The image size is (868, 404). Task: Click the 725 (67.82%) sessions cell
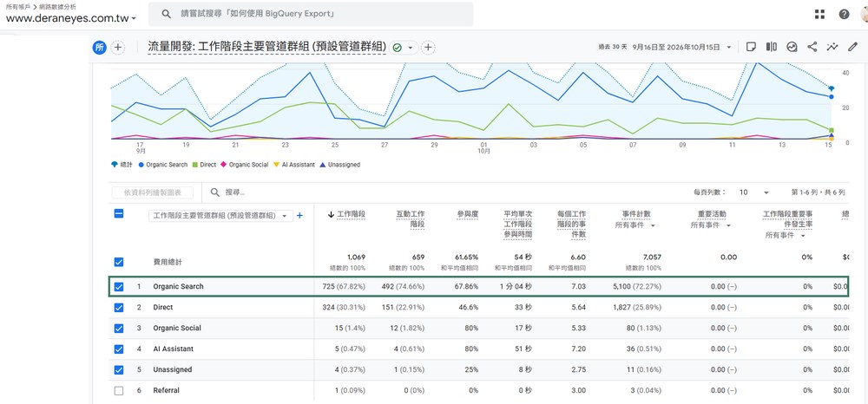[x=344, y=287]
